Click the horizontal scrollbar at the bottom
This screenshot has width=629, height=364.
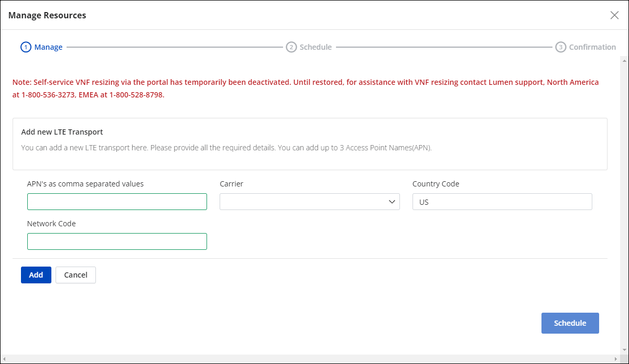tap(310, 359)
